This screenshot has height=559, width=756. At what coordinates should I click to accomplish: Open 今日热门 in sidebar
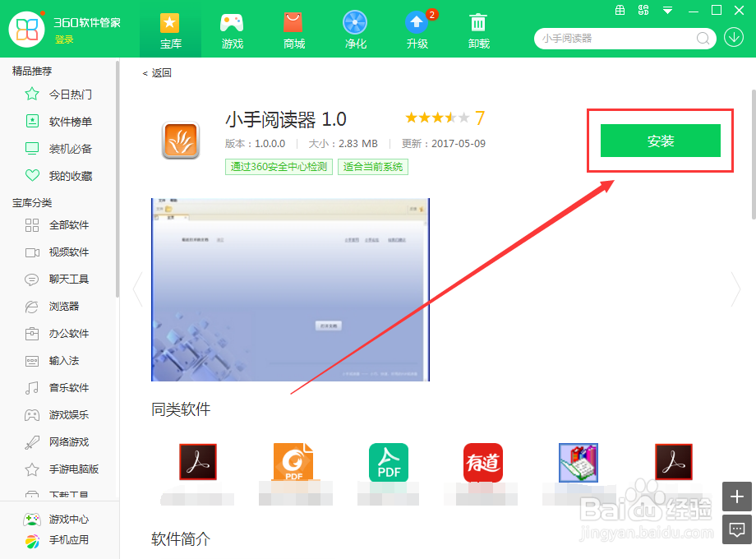click(x=58, y=94)
